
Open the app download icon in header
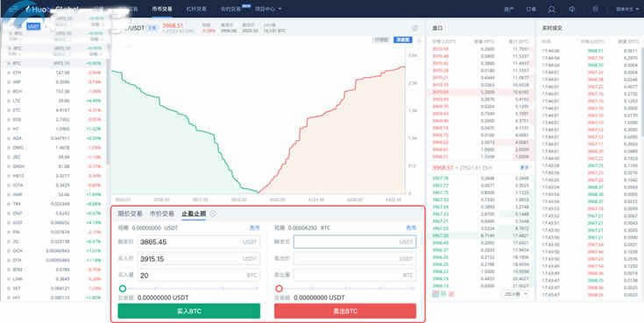[x=595, y=9]
